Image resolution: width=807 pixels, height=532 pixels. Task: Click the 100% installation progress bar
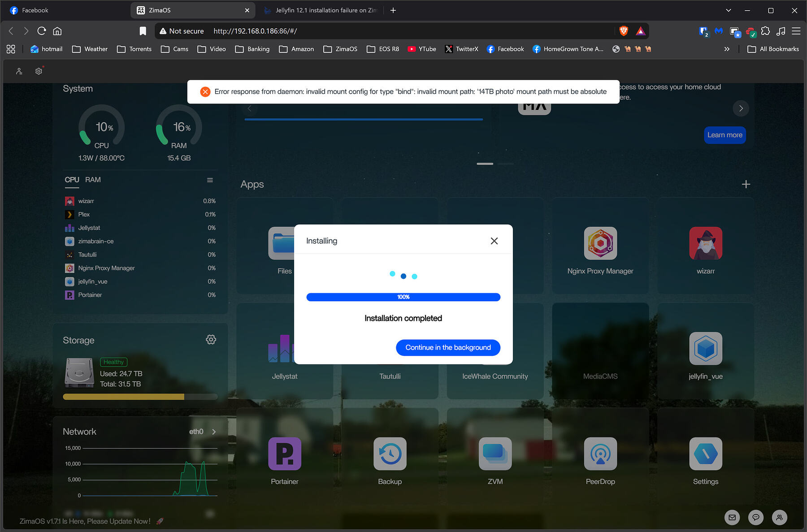point(403,297)
